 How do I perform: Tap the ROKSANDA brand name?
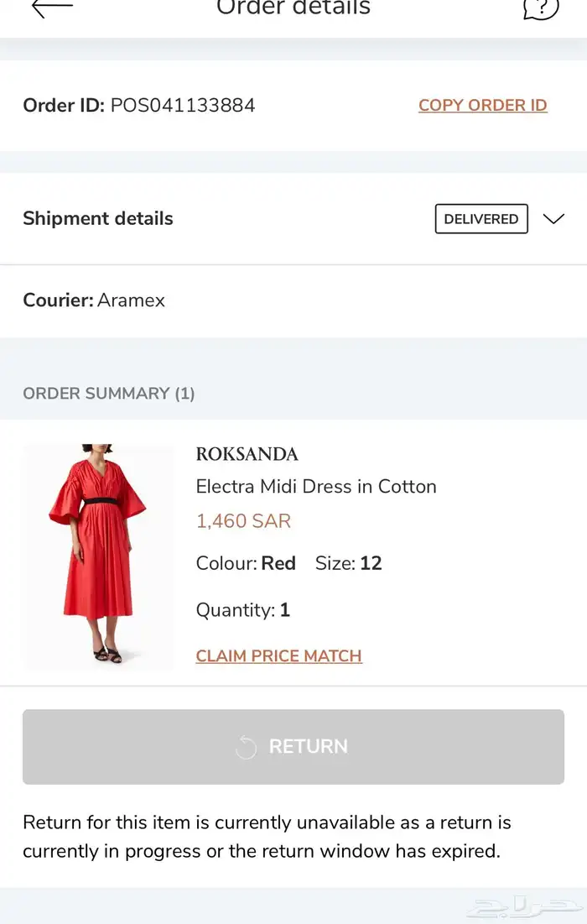tap(247, 454)
